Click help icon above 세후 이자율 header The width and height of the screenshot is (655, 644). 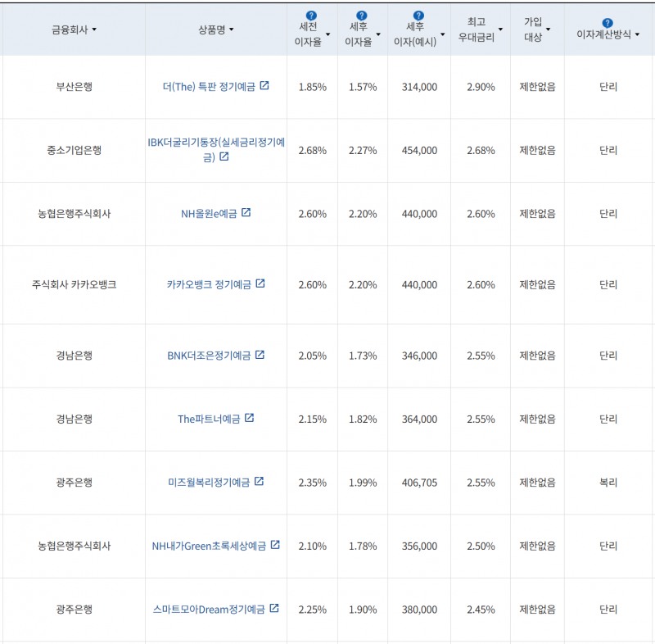pos(362,16)
